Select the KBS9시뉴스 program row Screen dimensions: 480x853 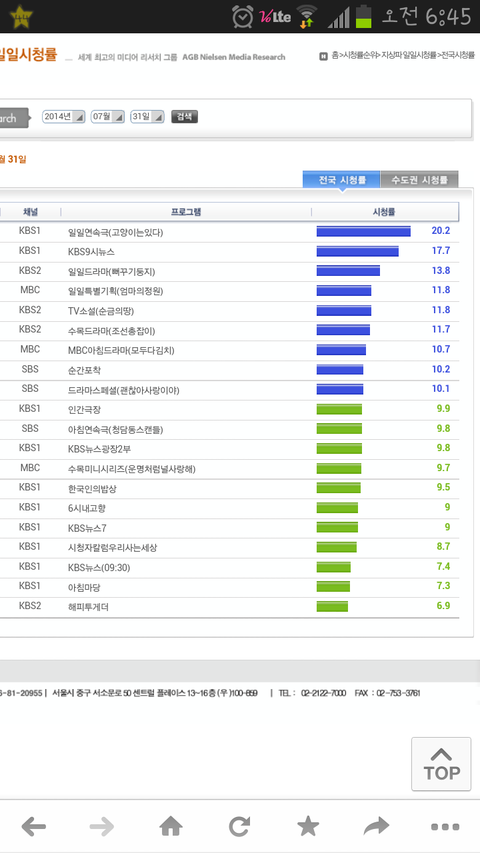pos(229,251)
